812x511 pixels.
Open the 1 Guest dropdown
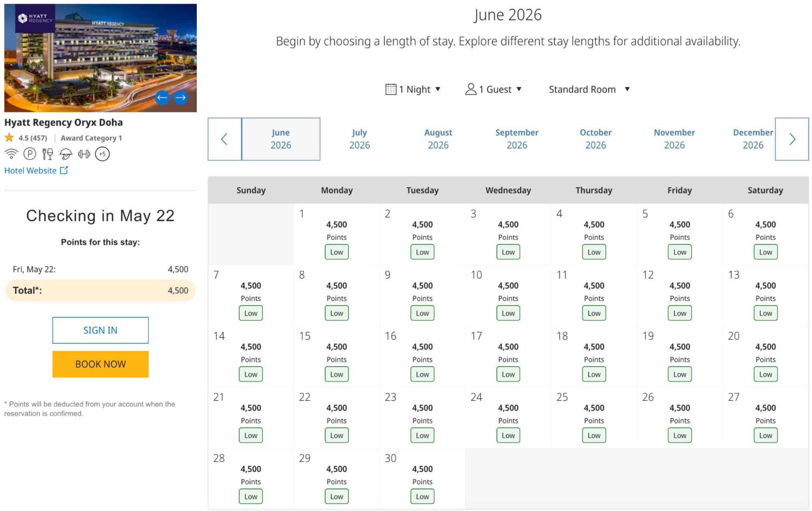pyautogui.click(x=493, y=89)
